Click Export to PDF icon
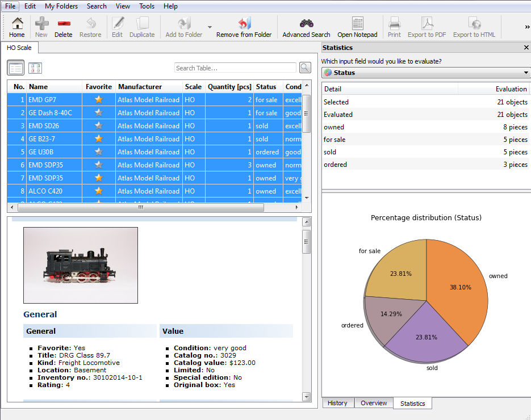The width and height of the screenshot is (531, 420). click(x=427, y=24)
